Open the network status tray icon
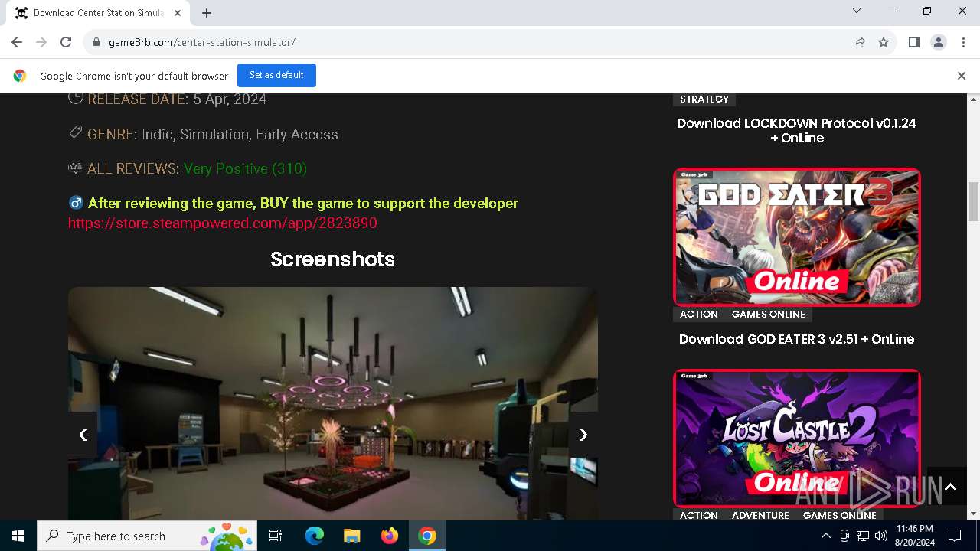 click(x=862, y=536)
